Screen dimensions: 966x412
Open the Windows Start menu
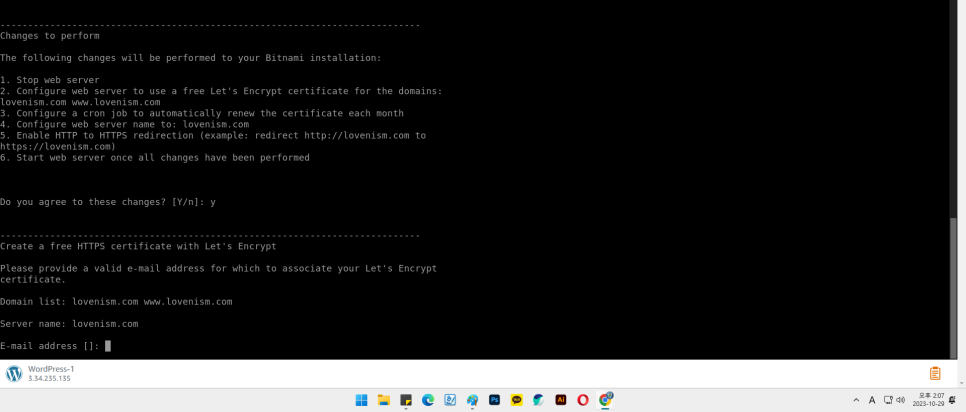[x=362, y=400]
